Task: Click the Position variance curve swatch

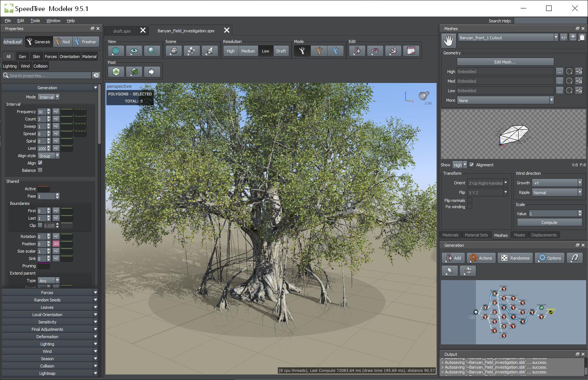Action: 67,244
